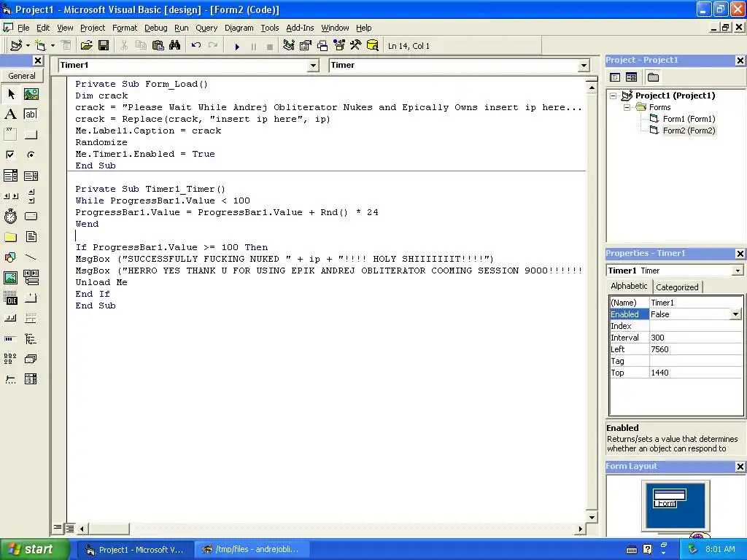Open Enabled property value dropdown
This screenshot has width=747, height=560.
tap(736, 314)
